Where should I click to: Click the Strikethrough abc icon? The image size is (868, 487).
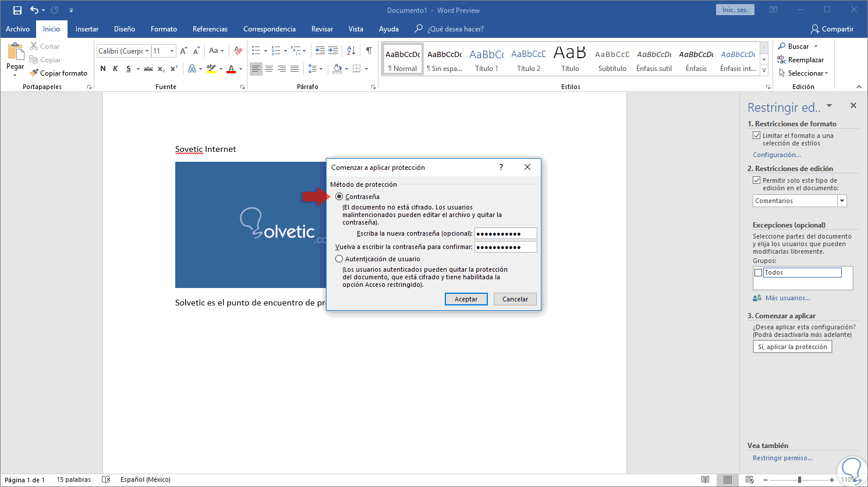click(148, 69)
